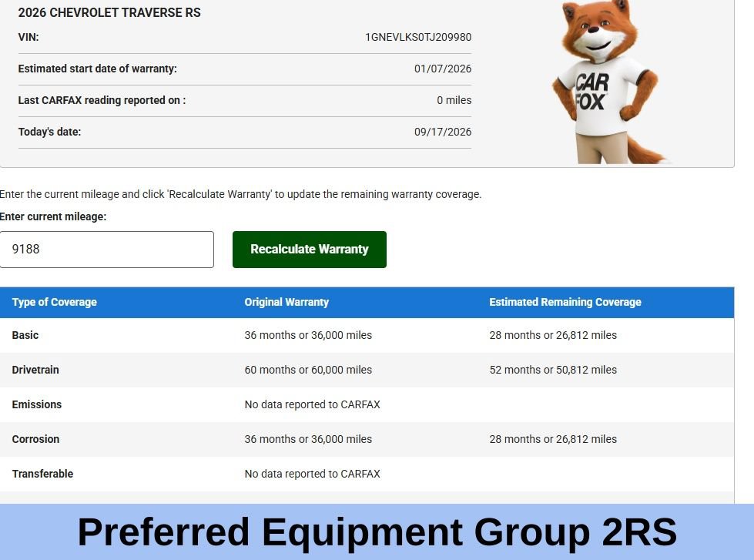Click Drivetrain original warranty '60 months or 60,000 miles'
Screen dimensions: 754x560
point(308,370)
